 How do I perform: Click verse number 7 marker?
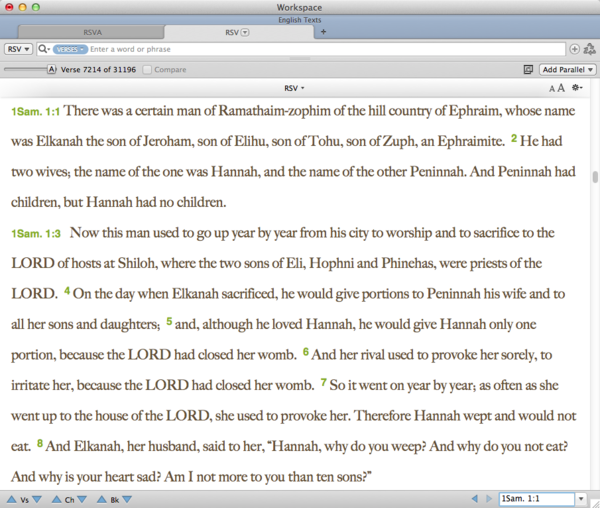point(324,382)
